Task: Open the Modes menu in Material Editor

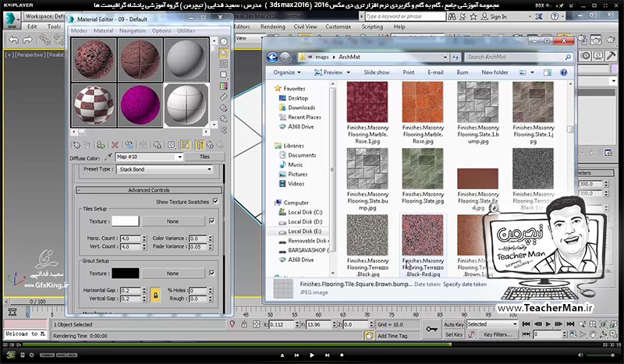Action: pos(80,30)
